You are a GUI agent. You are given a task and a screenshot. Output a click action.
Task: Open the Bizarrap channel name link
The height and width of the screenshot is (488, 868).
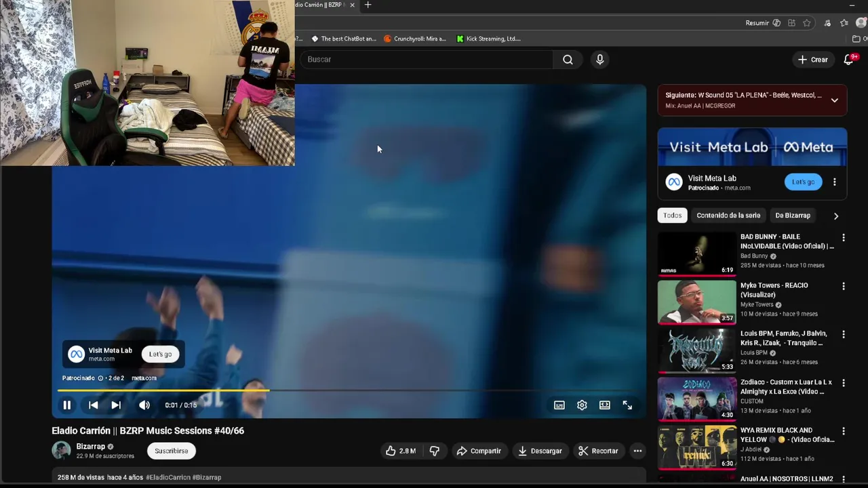(x=91, y=447)
